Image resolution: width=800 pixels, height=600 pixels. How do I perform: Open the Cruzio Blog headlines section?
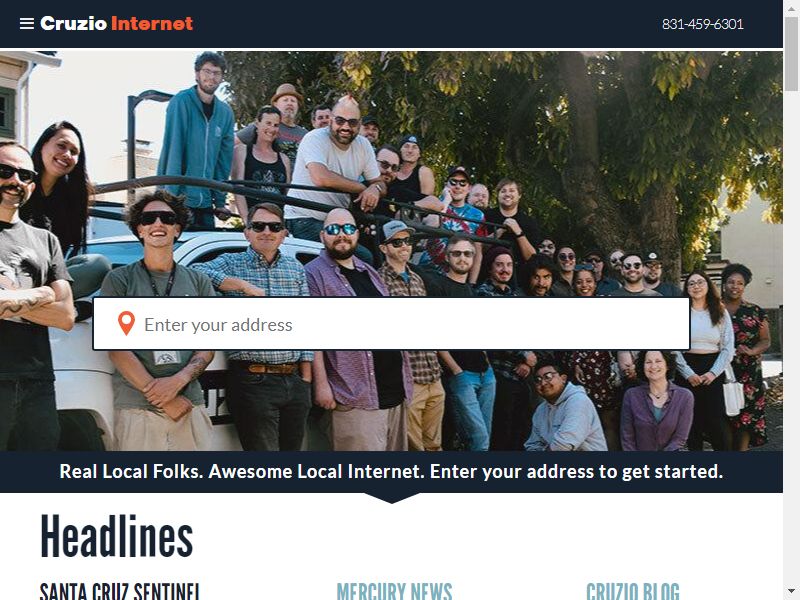(x=633, y=591)
